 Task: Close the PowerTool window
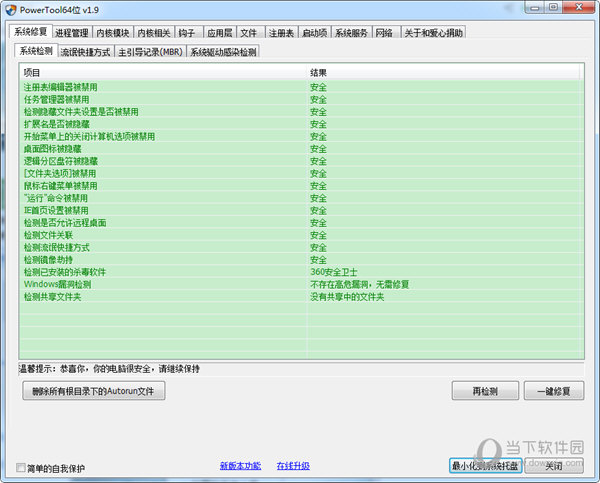[x=579, y=8]
